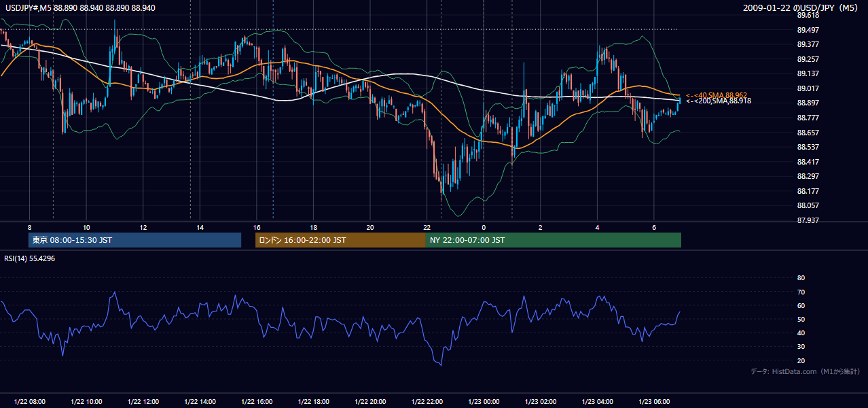The width and height of the screenshot is (868, 408).
Task: Click the bottom time label 1/22 18:00
Action: point(313,402)
